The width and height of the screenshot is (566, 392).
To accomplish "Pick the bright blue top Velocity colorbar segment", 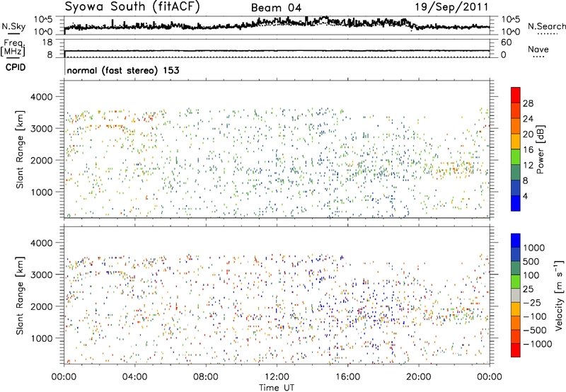I will pyautogui.click(x=516, y=241).
